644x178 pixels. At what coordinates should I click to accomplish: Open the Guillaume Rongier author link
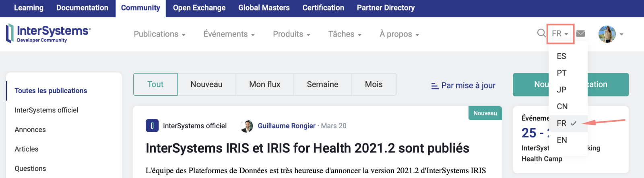click(286, 126)
